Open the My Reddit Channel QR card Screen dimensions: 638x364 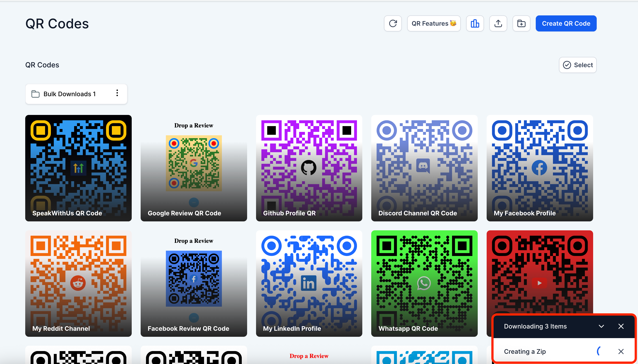point(78,283)
